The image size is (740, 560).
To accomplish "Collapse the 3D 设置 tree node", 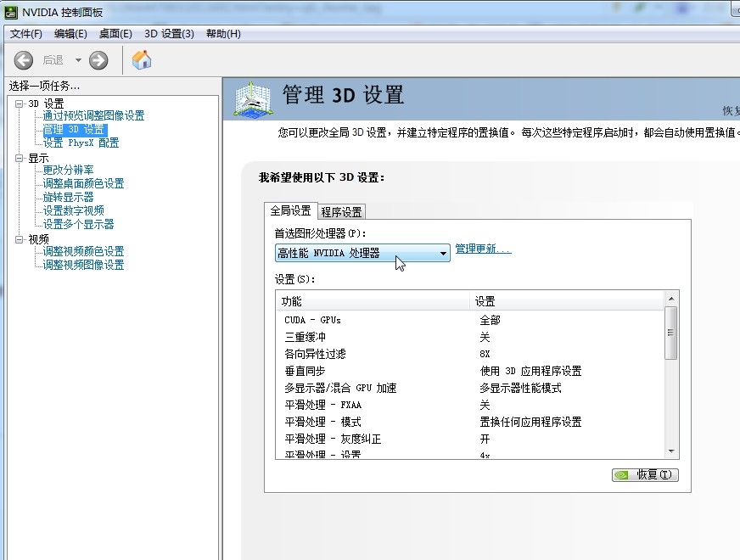I will 20,104.
